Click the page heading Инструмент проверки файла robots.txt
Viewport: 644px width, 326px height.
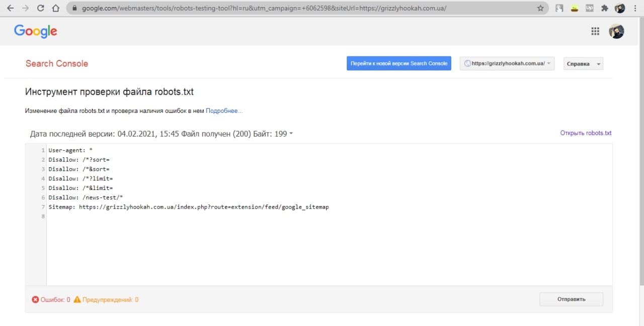point(109,92)
